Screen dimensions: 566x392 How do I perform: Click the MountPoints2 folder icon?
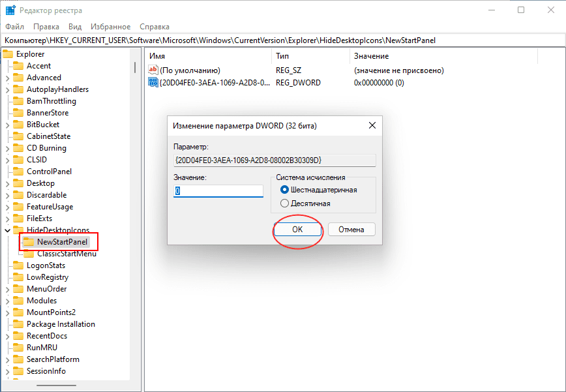(18, 312)
